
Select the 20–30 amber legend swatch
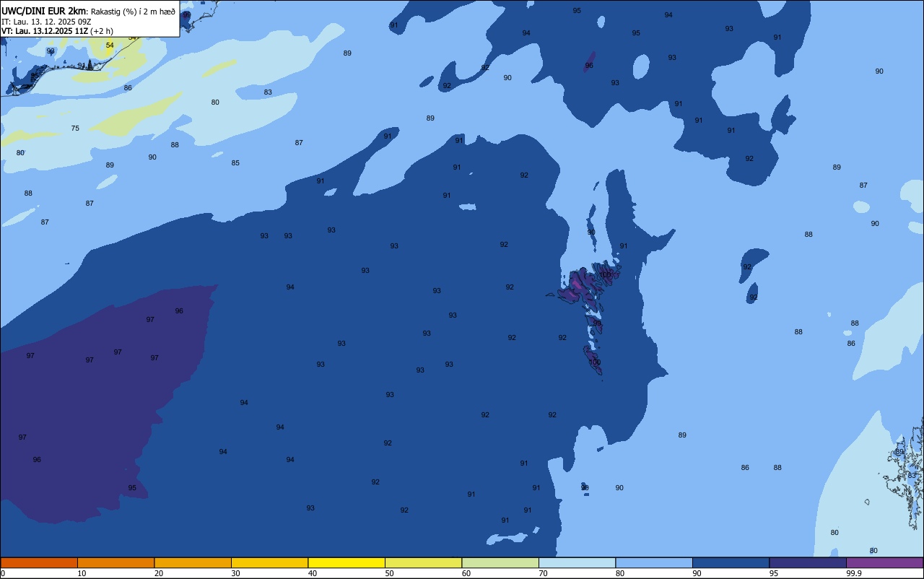click(x=193, y=562)
